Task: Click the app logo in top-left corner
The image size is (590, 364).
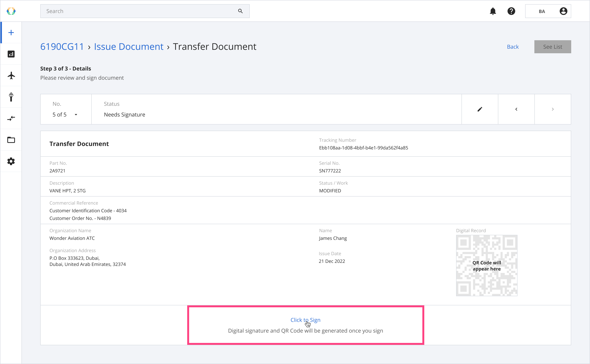Action: pyautogui.click(x=11, y=11)
